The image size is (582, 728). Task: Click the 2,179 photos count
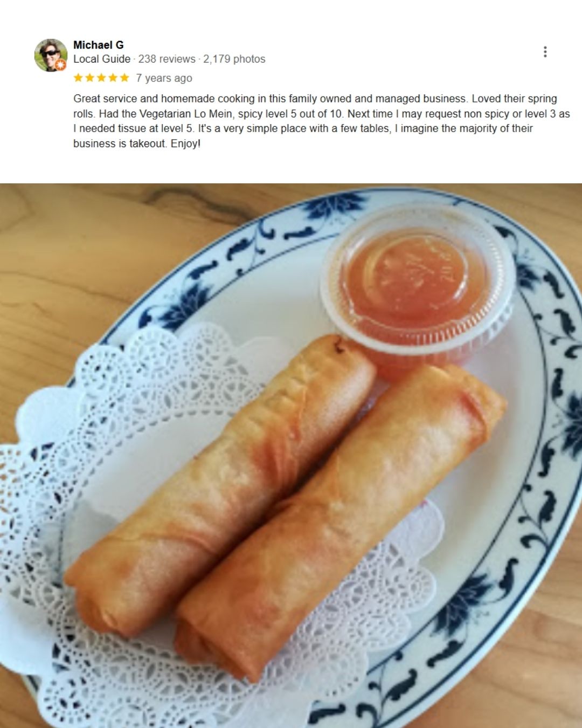pos(234,59)
